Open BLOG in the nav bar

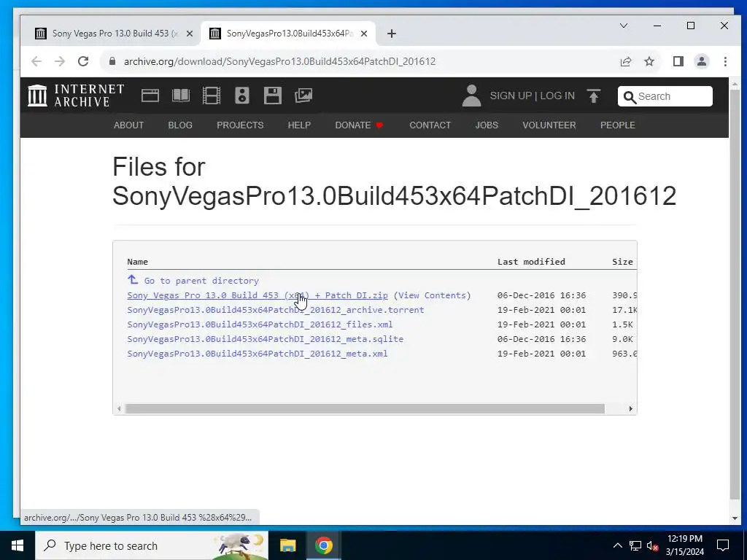[180, 125]
